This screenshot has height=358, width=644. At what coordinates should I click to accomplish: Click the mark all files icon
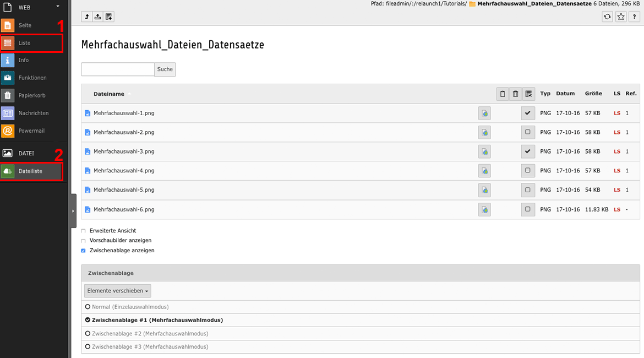528,94
